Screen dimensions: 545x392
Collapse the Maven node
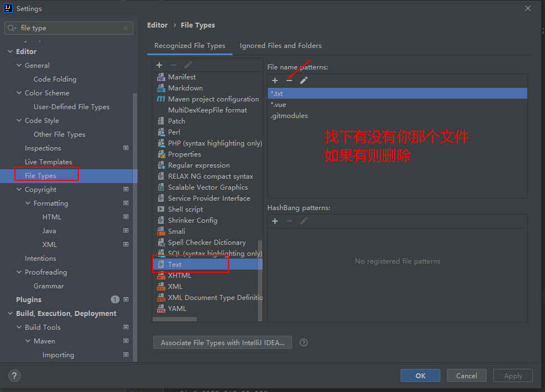28,341
